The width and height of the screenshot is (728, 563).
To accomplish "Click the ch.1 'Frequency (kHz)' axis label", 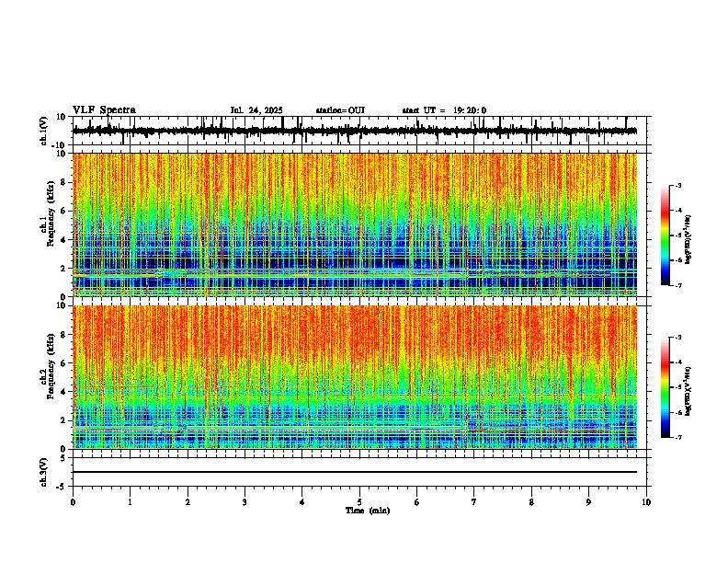I will coord(49,213).
